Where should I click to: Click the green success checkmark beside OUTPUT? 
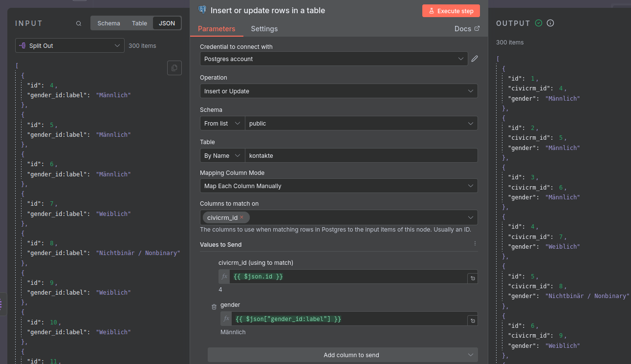click(538, 22)
